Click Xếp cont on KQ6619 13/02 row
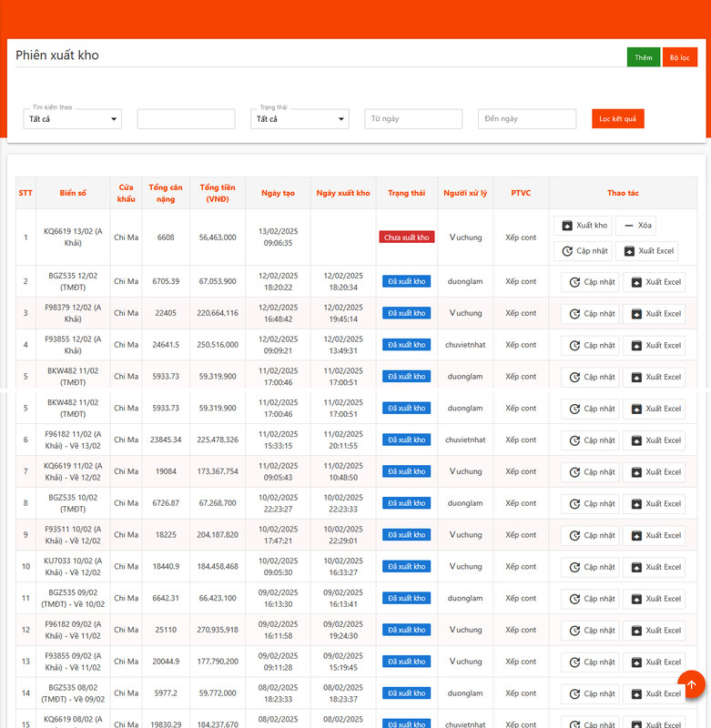Screen dimensions: 711x728 pos(521,238)
